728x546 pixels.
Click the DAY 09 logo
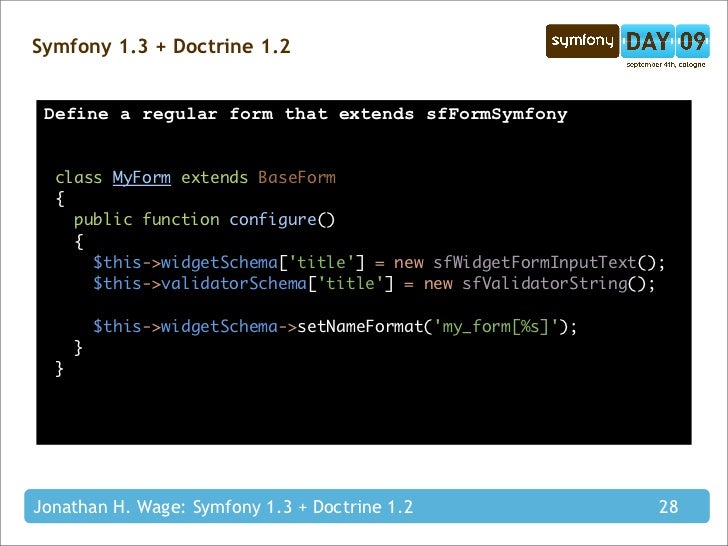click(665, 41)
